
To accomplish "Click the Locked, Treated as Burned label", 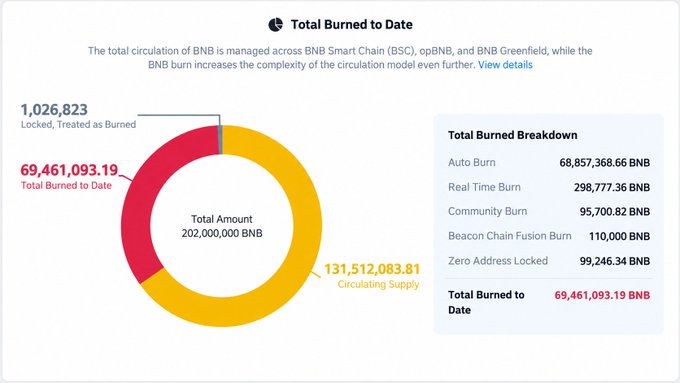I will [x=78, y=124].
